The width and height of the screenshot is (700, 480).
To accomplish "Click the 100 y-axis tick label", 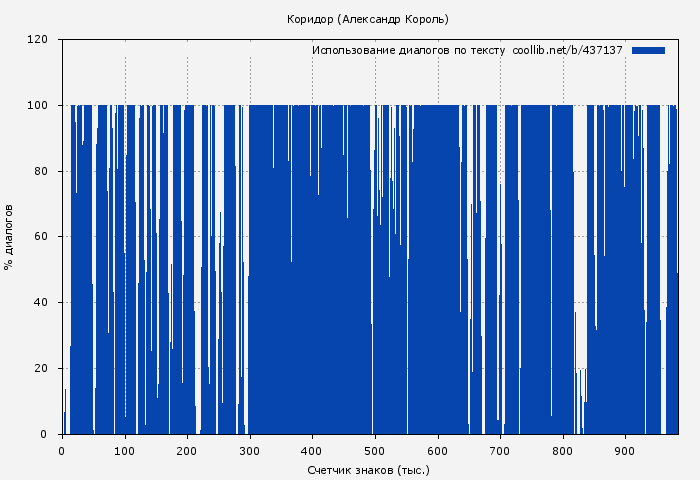I will point(38,106).
